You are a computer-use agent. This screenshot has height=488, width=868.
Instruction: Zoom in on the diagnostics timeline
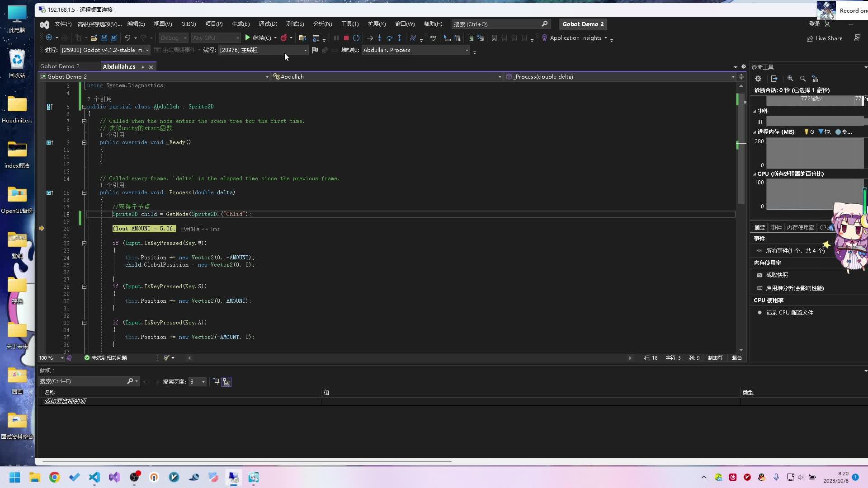click(790, 79)
